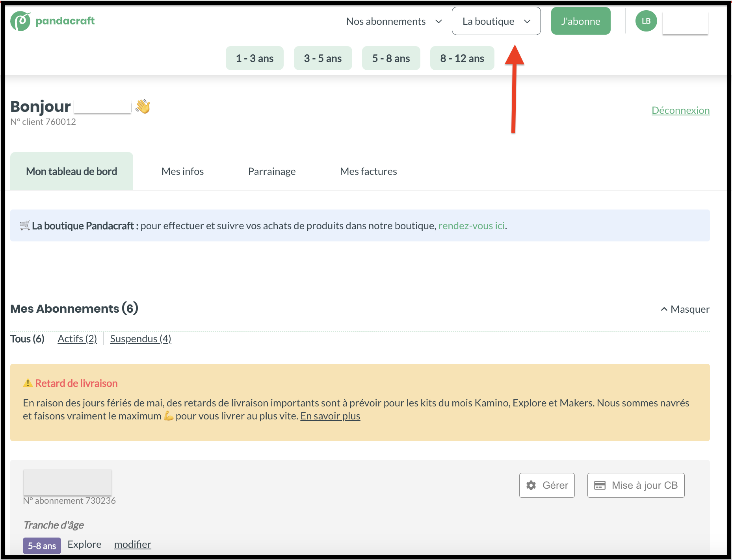Viewport: 732px width, 560px height.
Task: Click the Mes Abonnements (6) heading
Action: [74, 308]
